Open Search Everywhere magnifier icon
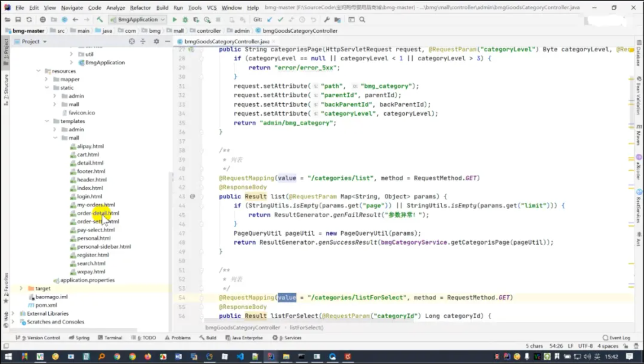This screenshot has height=364, width=644. point(362,20)
